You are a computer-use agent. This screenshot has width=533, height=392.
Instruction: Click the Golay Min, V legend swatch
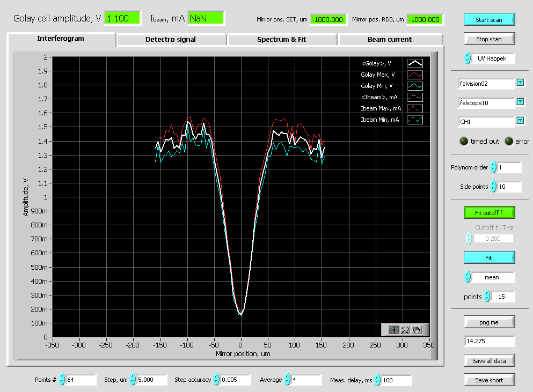(415, 86)
